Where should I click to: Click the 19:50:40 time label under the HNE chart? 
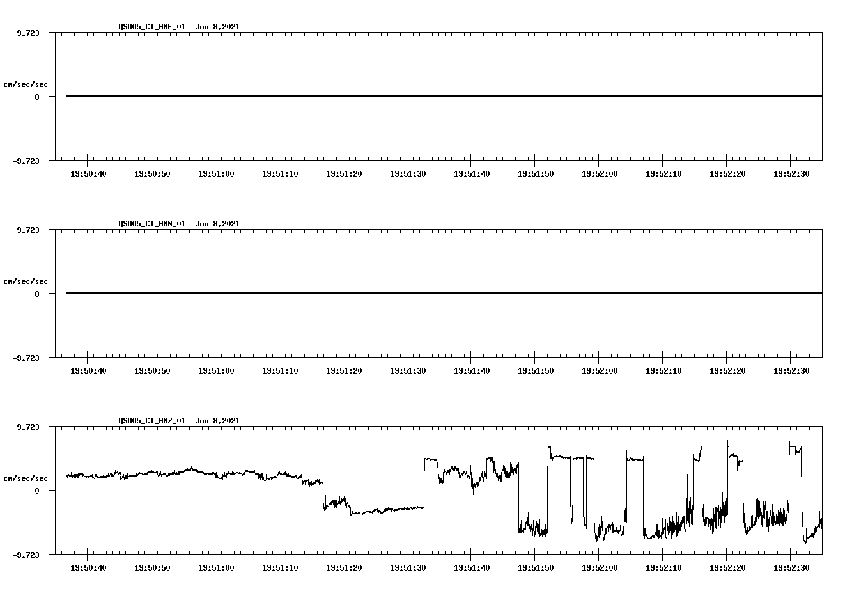click(88, 174)
